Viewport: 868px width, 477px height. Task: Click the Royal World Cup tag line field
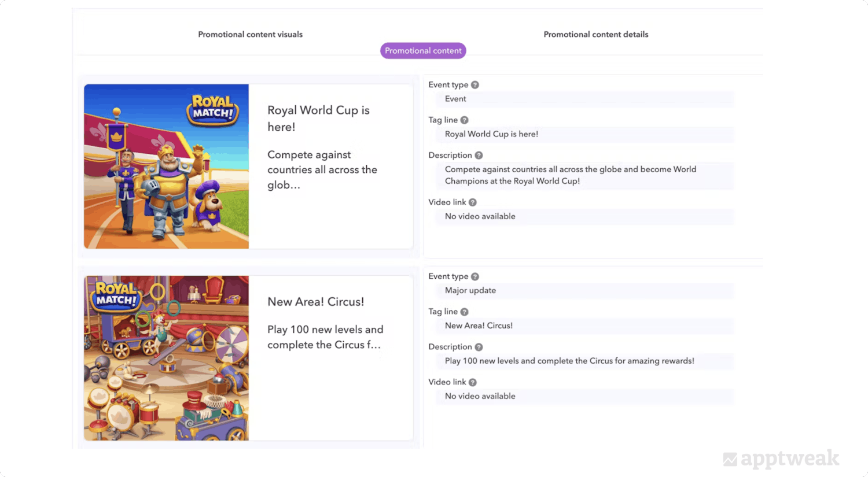(584, 134)
